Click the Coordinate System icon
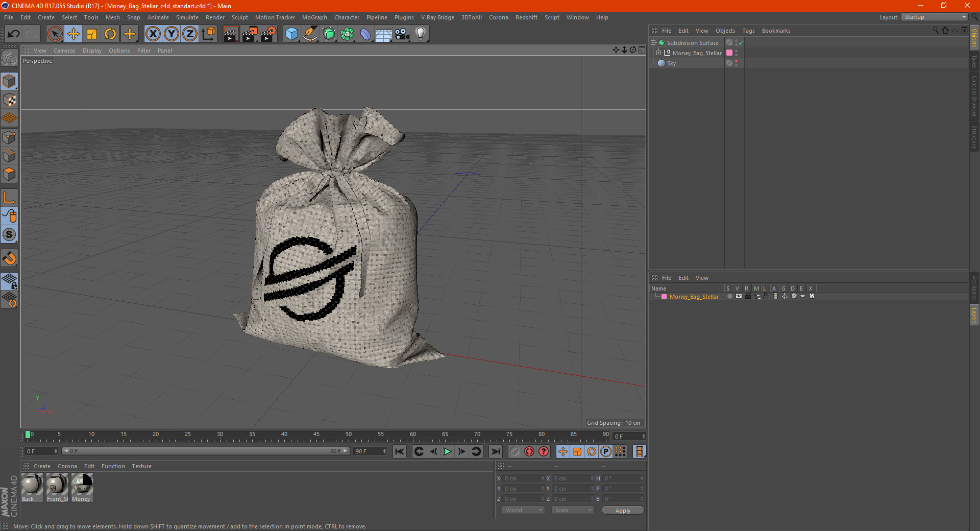This screenshot has height=531, width=980. [209, 34]
